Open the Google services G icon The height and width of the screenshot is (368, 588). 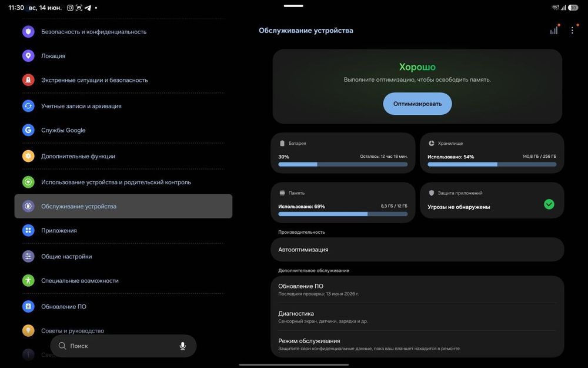pyautogui.click(x=28, y=130)
